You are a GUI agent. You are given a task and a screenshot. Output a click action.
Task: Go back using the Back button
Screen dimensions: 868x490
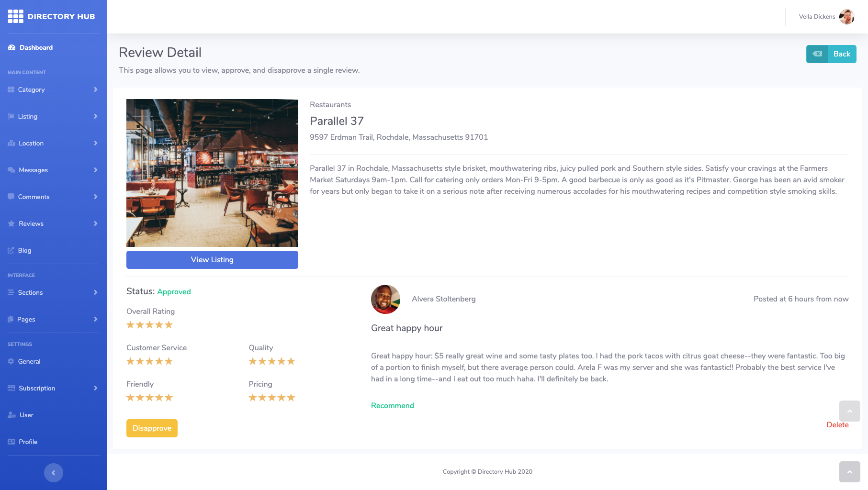coord(831,54)
